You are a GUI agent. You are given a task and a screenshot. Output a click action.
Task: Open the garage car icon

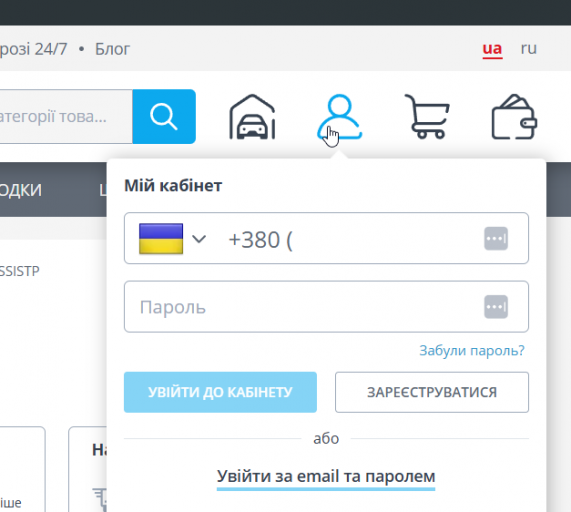pyautogui.click(x=252, y=117)
